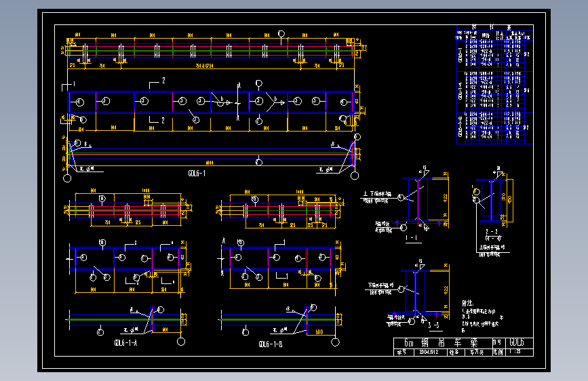
Task: Click the GDL6-1-A view title label
Action: [x=125, y=343]
